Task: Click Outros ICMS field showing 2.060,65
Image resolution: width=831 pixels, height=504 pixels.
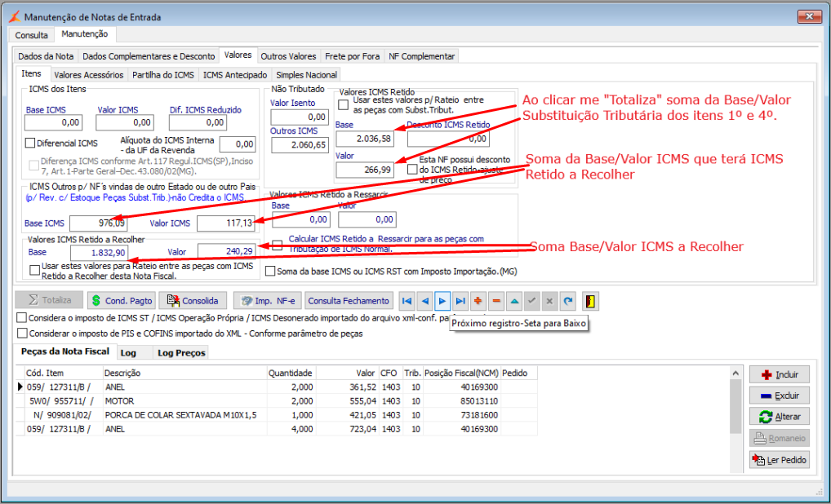Action: pyautogui.click(x=300, y=145)
